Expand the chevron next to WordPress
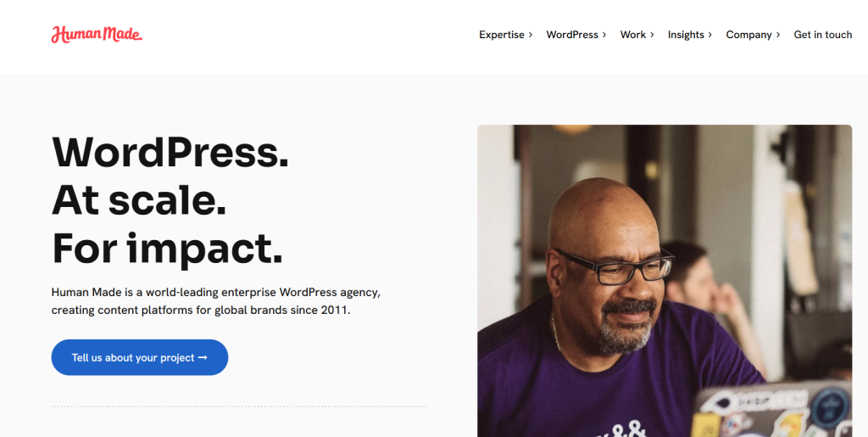This screenshot has width=868, height=437. [604, 34]
